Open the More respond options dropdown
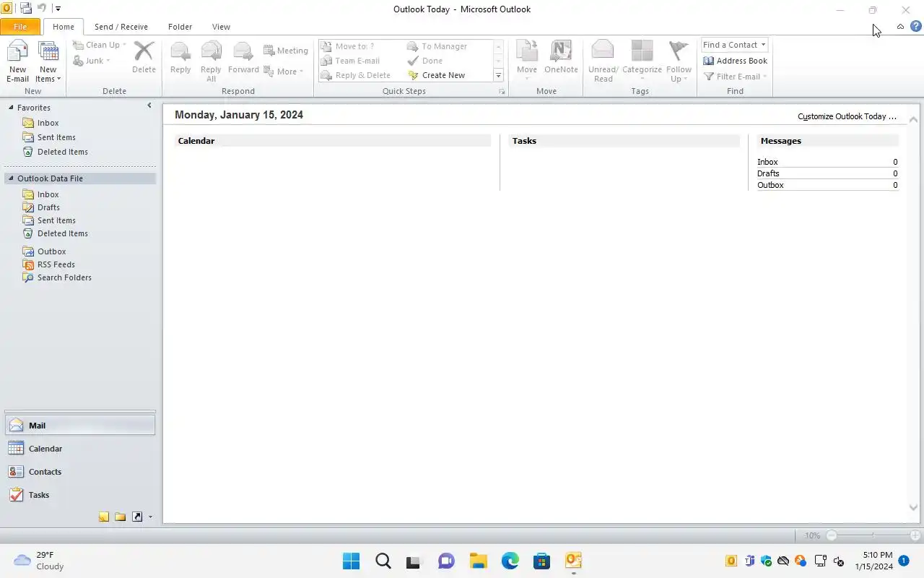The image size is (924, 578). click(x=284, y=72)
